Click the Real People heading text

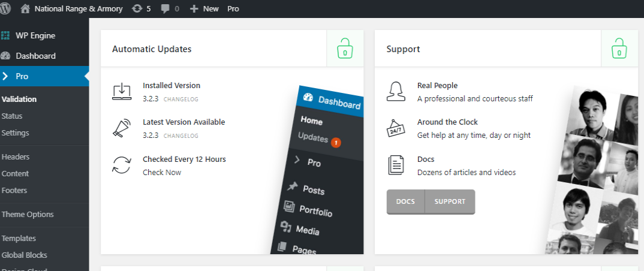(x=437, y=85)
